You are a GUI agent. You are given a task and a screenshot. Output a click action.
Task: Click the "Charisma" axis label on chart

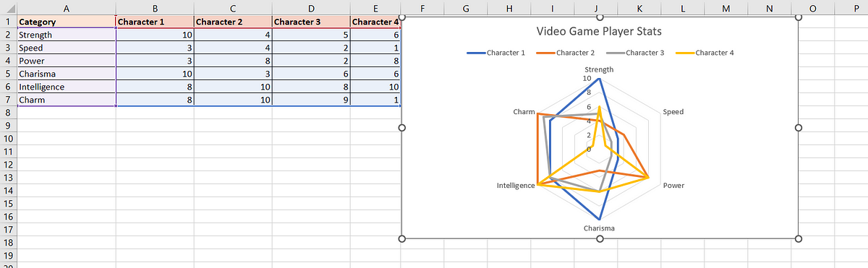tap(599, 229)
